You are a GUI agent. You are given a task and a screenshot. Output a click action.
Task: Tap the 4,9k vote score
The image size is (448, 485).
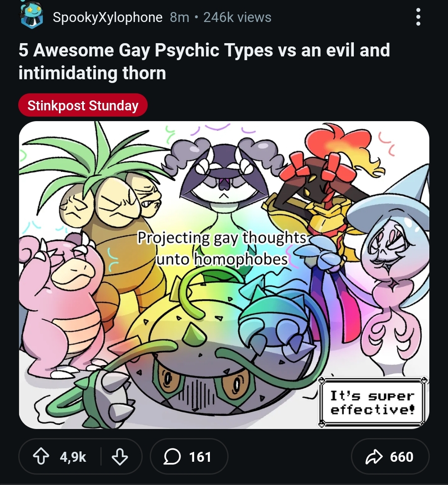(73, 457)
